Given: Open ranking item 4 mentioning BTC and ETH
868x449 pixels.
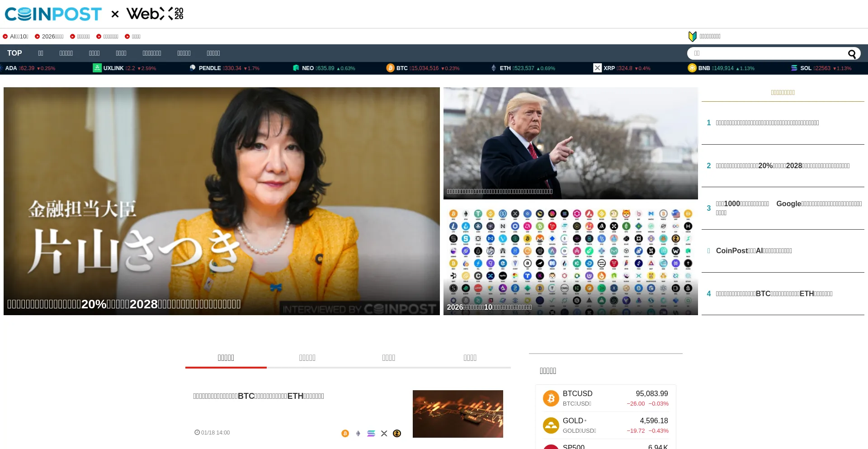Looking at the screenshot, I should click(x=774, y=294).
